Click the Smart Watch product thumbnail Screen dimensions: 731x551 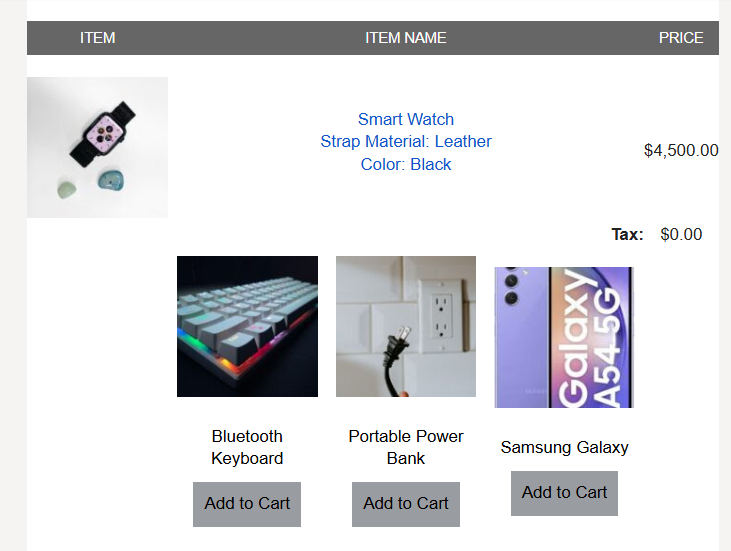tap(97, 147)
